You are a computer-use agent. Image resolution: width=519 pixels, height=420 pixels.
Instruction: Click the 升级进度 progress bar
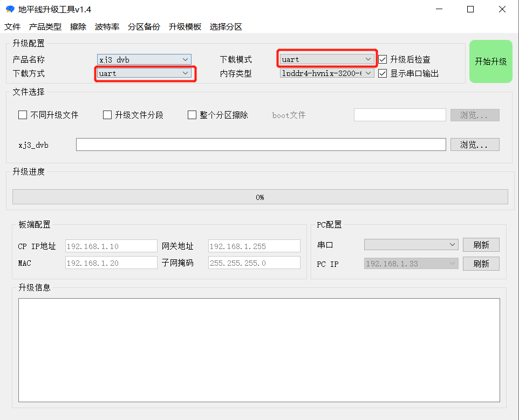tap(260, 197)
